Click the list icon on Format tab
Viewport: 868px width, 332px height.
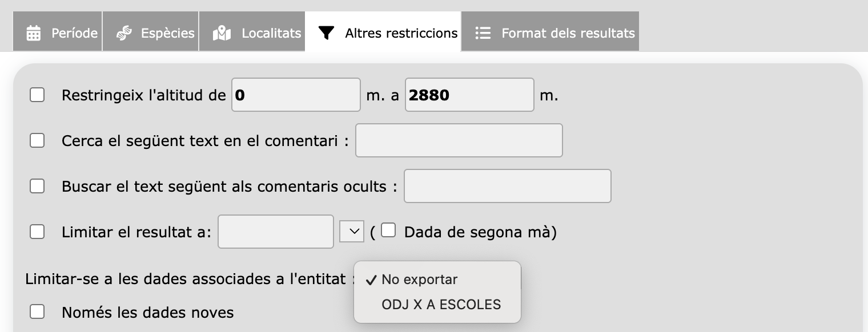tap(483, 33)
